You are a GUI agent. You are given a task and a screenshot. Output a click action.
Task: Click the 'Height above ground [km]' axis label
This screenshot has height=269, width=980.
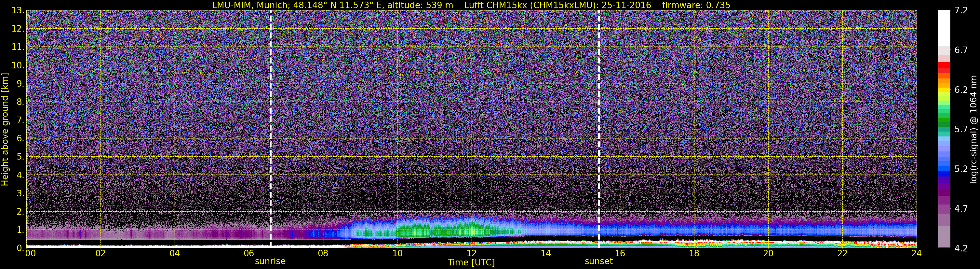click(x=5, y=129)
